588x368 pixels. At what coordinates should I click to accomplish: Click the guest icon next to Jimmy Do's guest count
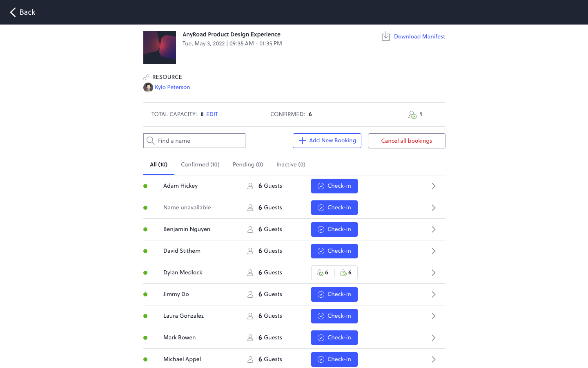click(250, 294)
